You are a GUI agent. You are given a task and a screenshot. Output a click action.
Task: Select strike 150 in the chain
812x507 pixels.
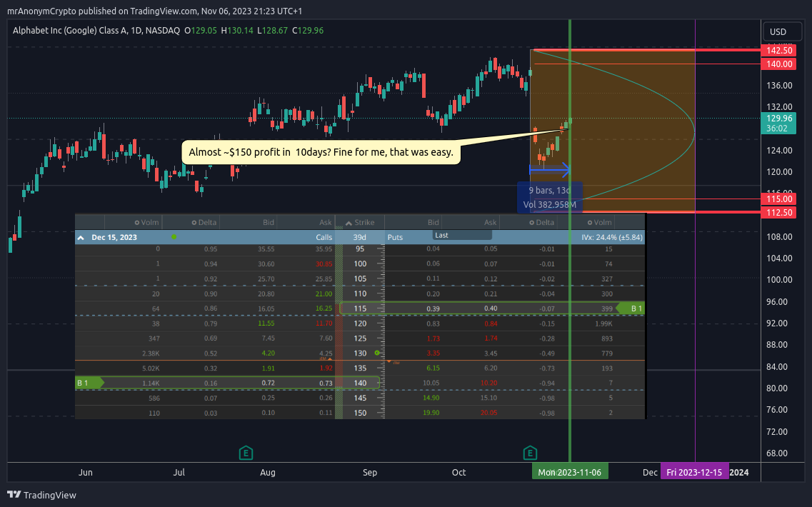[360, 413]
